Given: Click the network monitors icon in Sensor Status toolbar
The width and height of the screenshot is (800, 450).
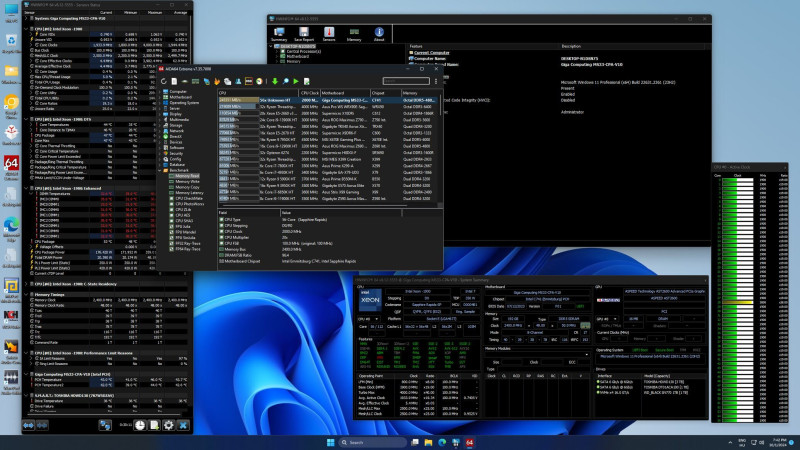Looking at the screenshot, I should (105, 425).
